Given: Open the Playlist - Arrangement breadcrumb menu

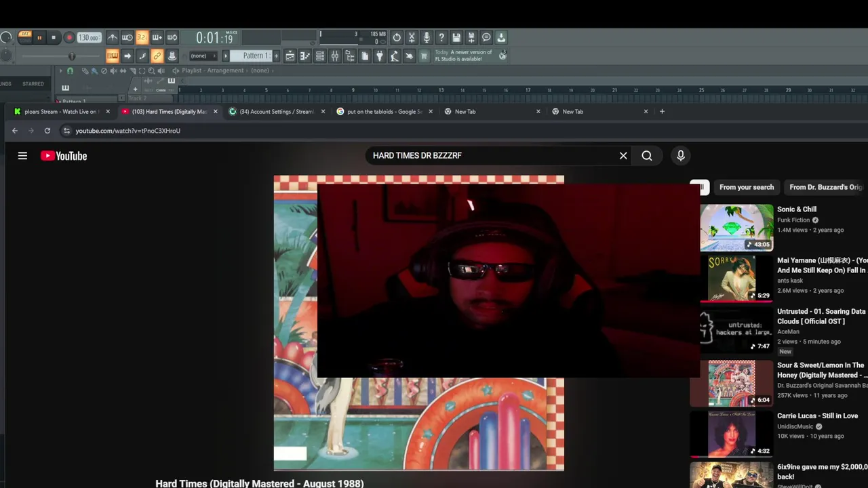Looking at the screenshot, I should [212, 70].
